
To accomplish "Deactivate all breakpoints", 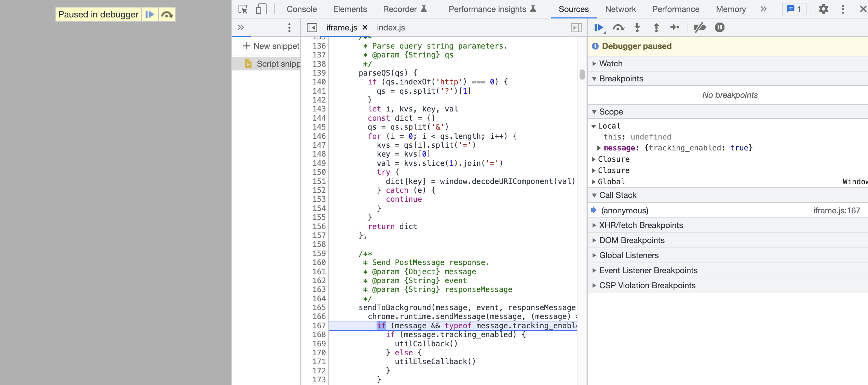I will pyautogui.click(x=700, y=27).
